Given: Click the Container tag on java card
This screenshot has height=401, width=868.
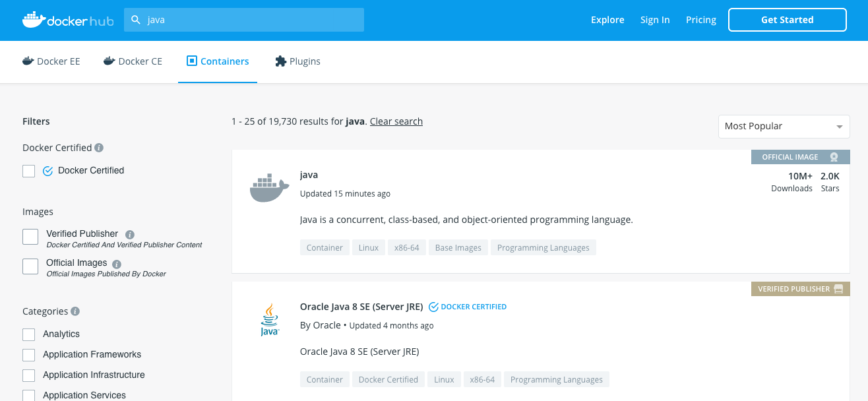Looking at the screenshot, I should (x=325, y=248).
